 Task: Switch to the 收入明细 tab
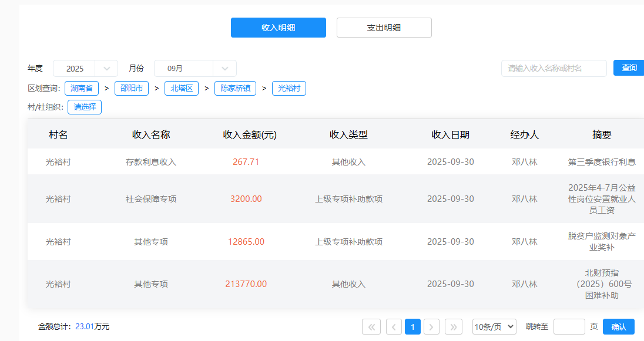coord(278,28)
